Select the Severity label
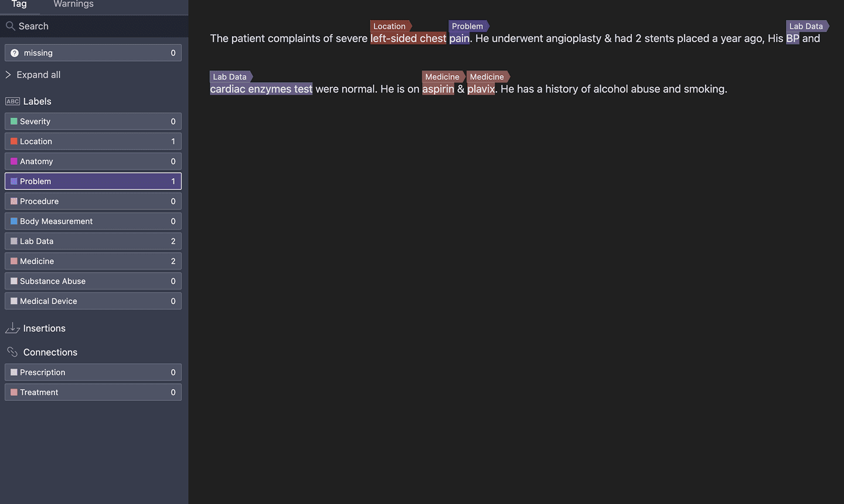844x504 pixels. coord(93,121)
